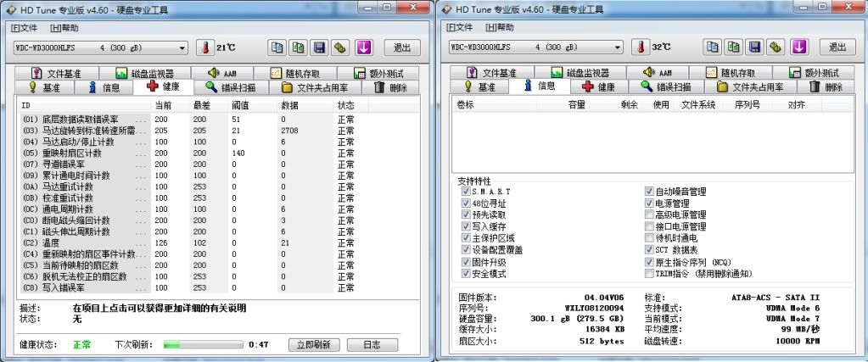868x362 pixels.
Task: Click the 日志 button
Action: pyautogui.click(x=372, y=345)
